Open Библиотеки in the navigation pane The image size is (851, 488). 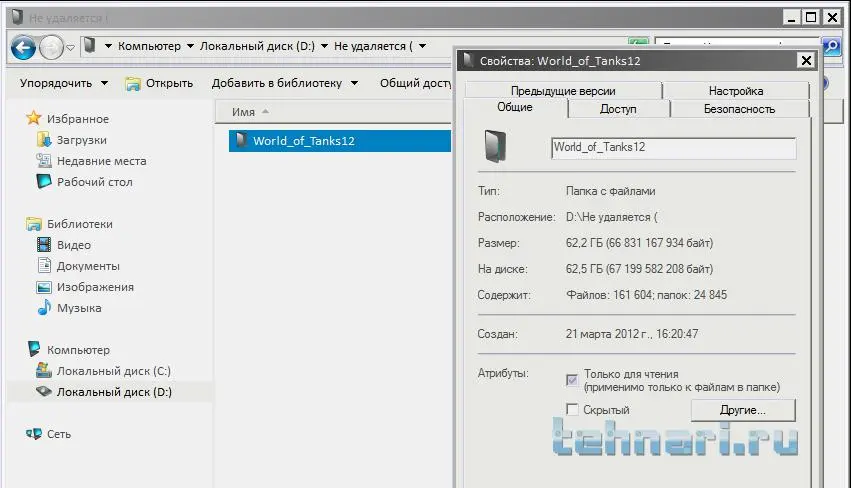80,224
